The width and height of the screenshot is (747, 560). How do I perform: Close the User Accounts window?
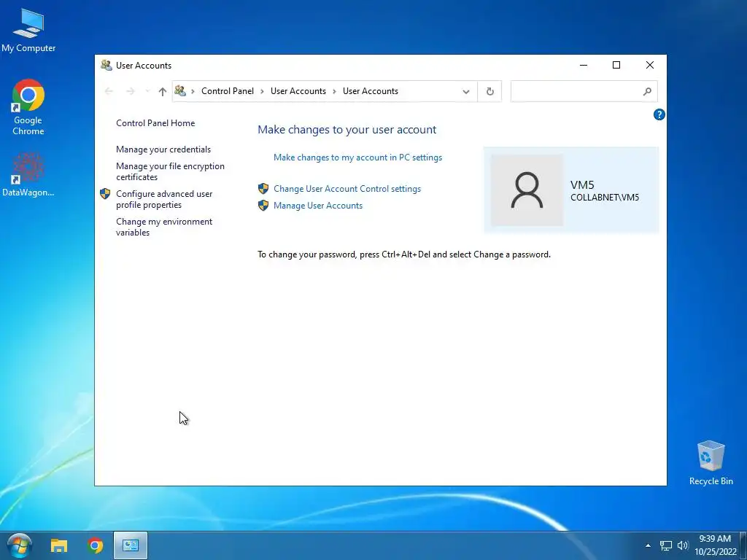(650, 65)
